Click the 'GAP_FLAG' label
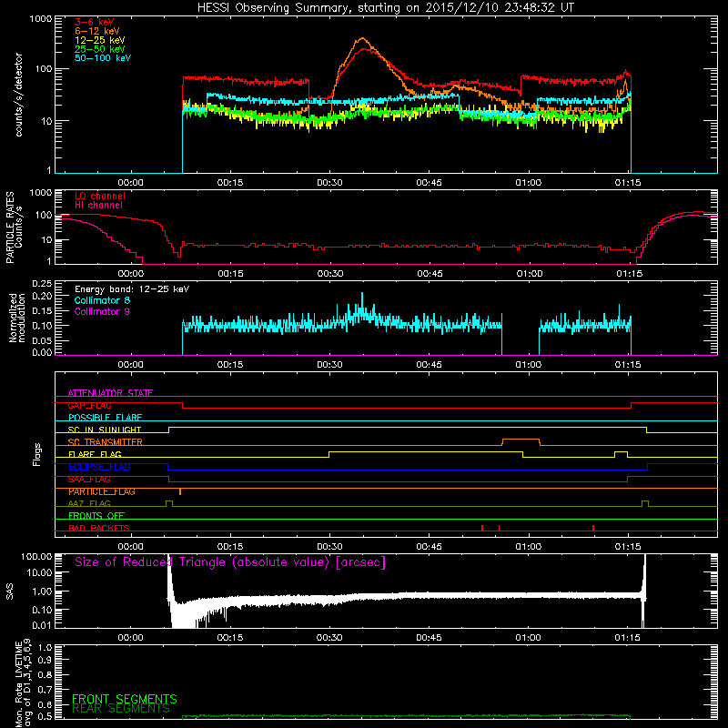The width and height of the screenshot is (728, 728). coord(89,405)
